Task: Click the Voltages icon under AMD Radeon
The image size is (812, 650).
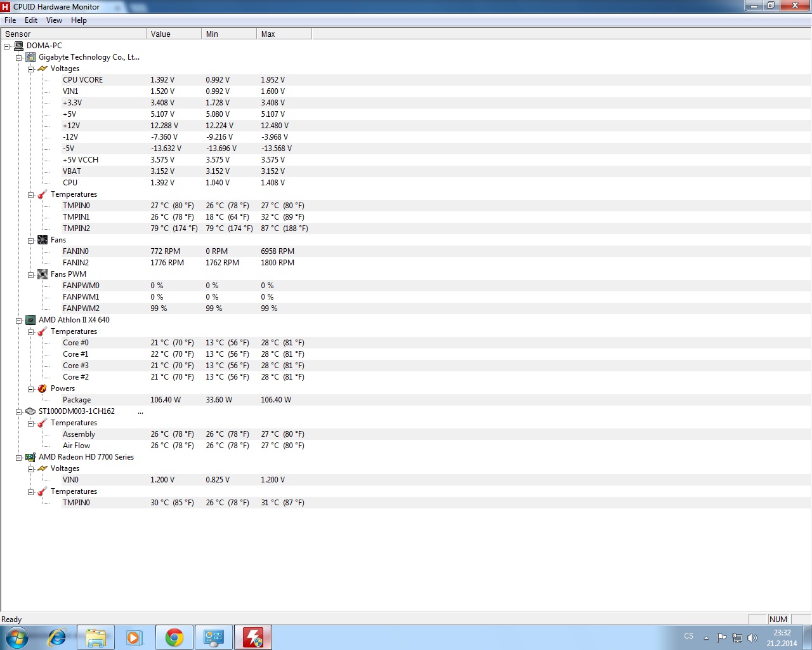Action: [x=43, y=468]
